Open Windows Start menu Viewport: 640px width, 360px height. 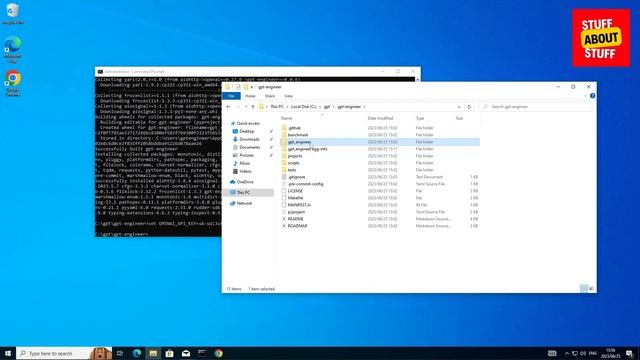click(x=8, y=353)
